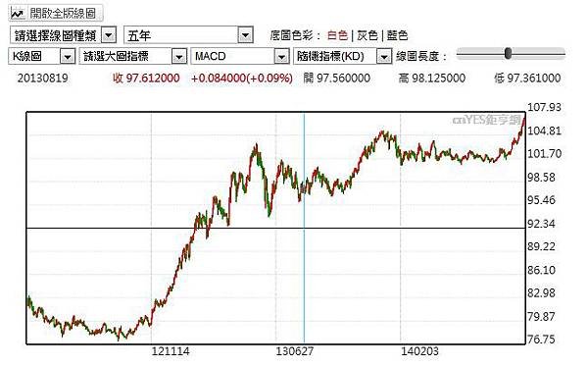Screen dimensions: 588x367
Task: Open the 五年 time range dropdown
Action: pos(188,35)
